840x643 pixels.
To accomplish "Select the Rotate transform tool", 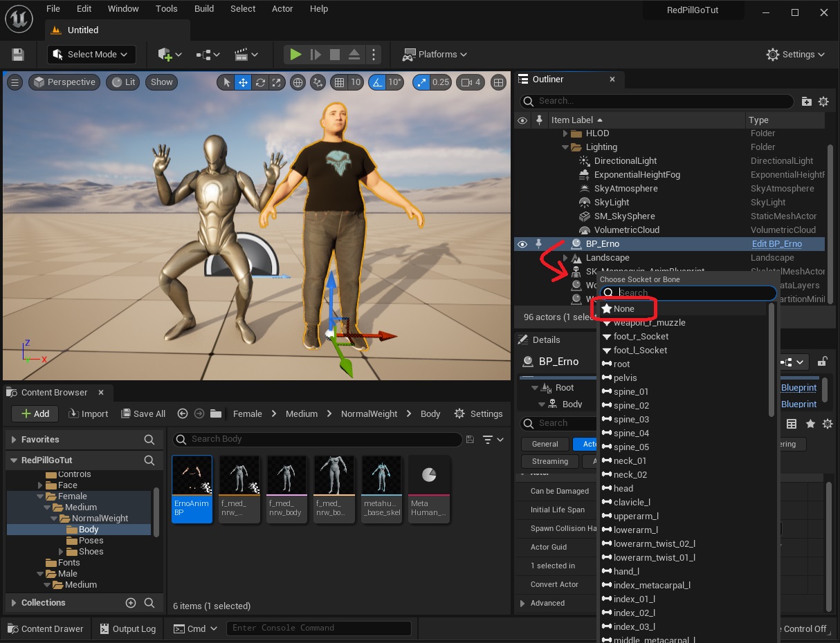I will tap(260, 82).
